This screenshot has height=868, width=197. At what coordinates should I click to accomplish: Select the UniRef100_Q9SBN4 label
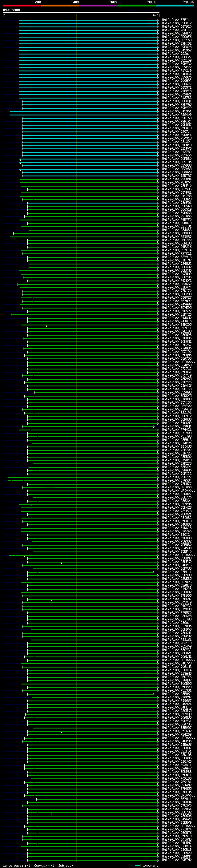coord(177,179)
